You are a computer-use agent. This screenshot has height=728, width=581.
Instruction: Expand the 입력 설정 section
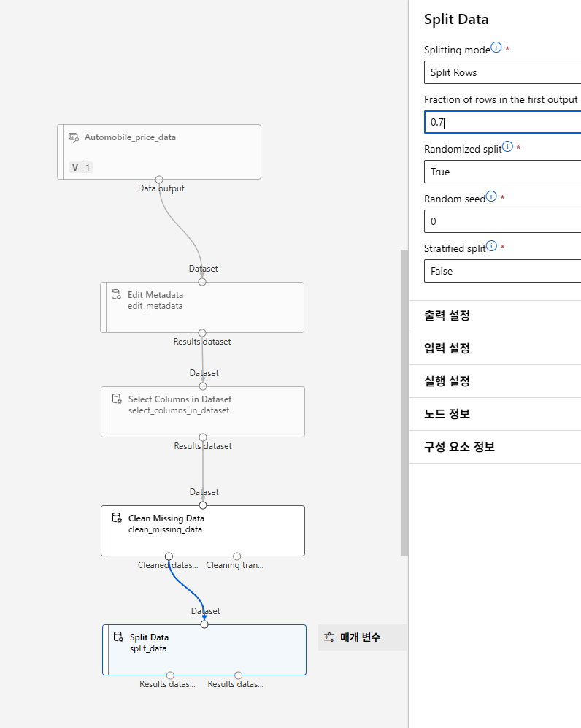coord(495,348)
